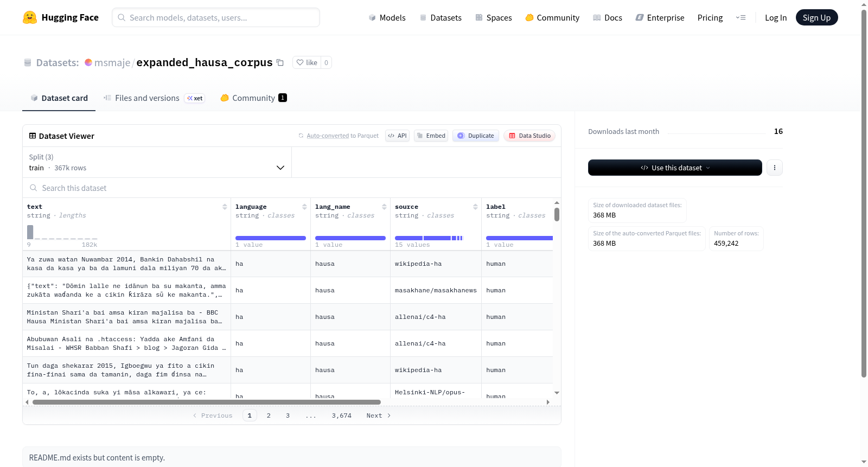Image resolution: width=868 pixels, height=467 pixels.
Task: Click the Hugging Face logo icon
Action: point(30,17)
